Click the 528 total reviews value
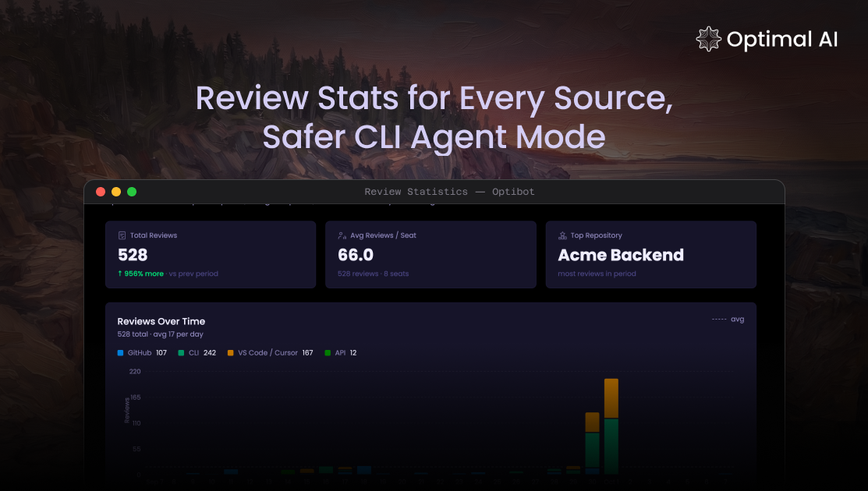 click(133, 255)
